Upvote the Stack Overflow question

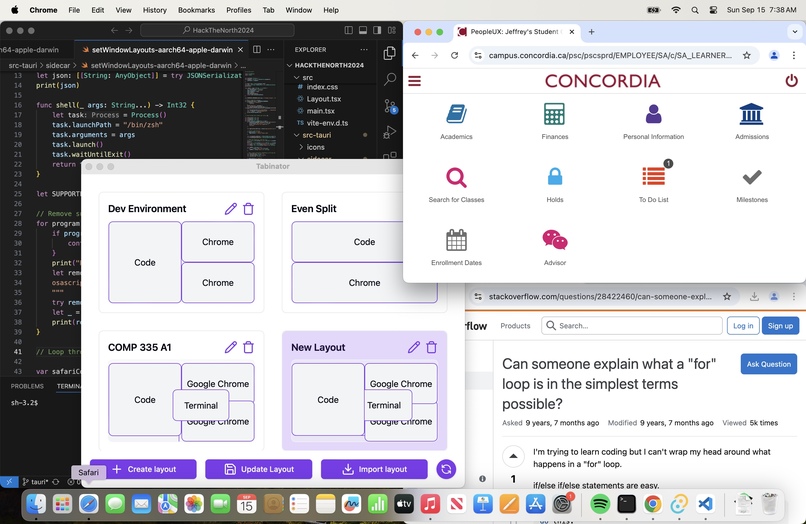click(513, 456)
